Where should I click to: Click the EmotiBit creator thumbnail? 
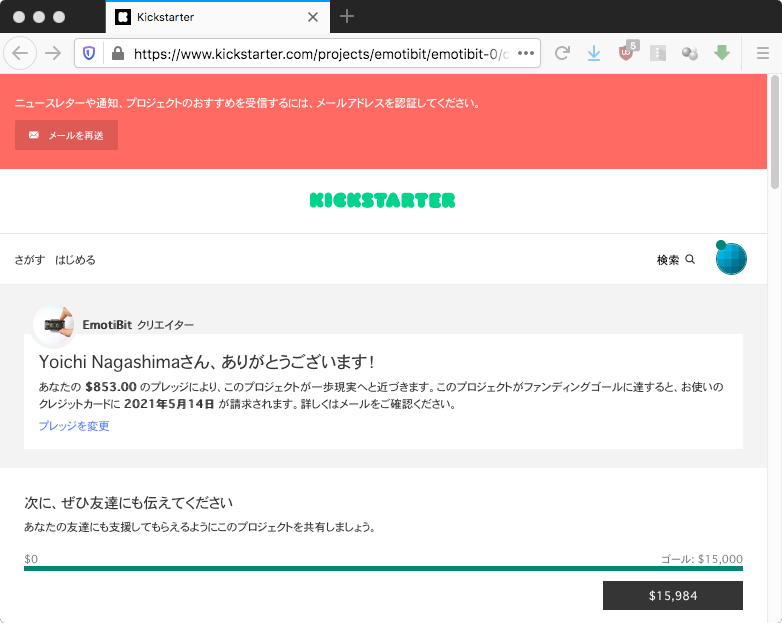click(x=54, y=325)
